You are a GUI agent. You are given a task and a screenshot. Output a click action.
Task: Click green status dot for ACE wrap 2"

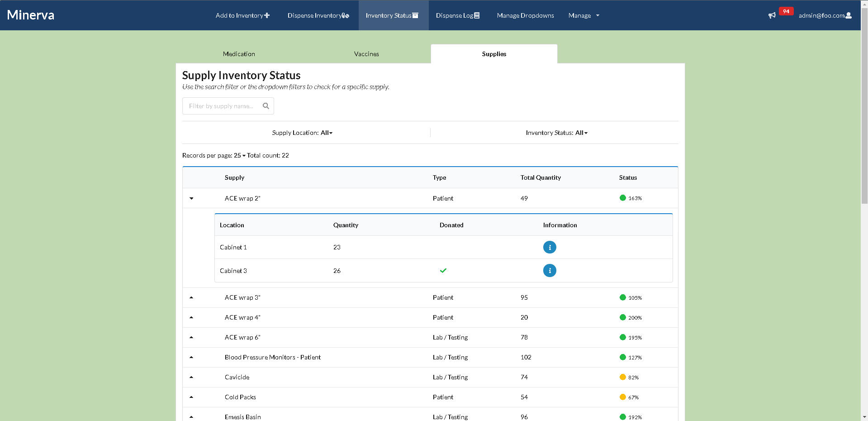[623, 198]
